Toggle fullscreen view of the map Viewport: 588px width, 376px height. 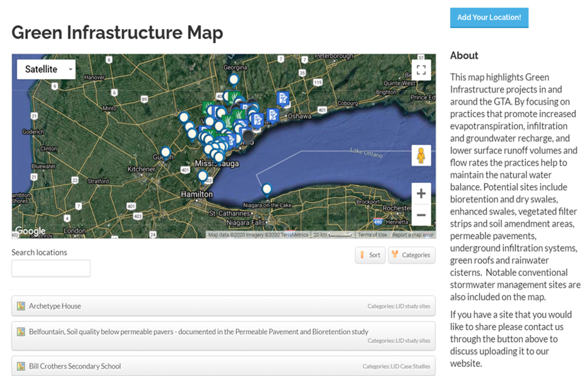coord(421,70)
